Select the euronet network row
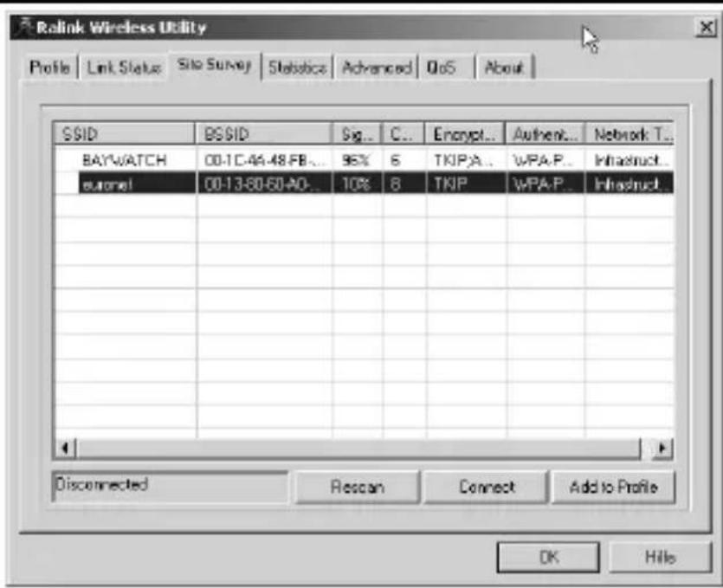The width and height of the screenshot is (723, 588). (x=365, y=184)
